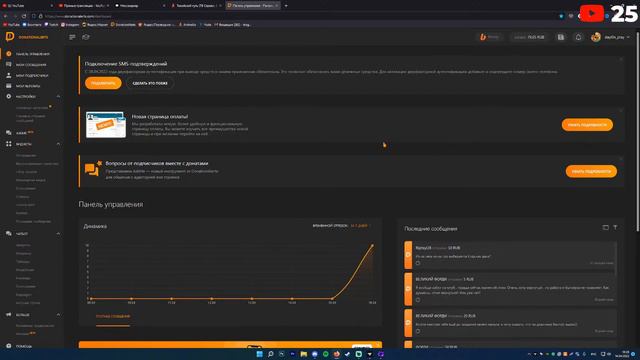Dismiss the SMS confirmation banner close icon
The width and height of the screenshot is (640, 360).
pos(621,60)
